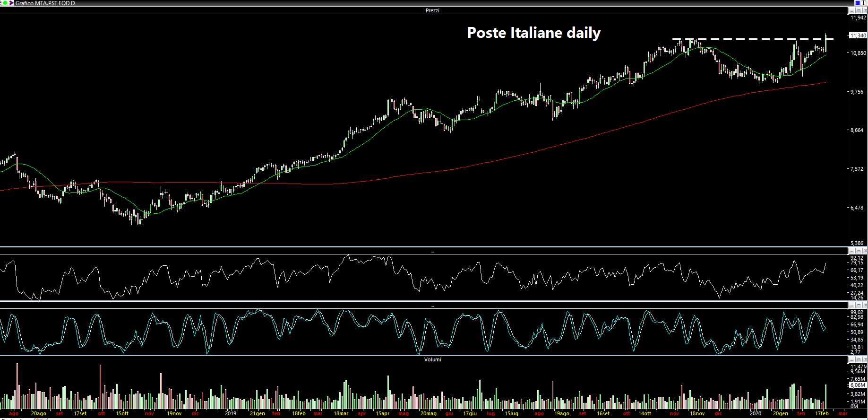Click the white dashed resistance line
Image resolution: width=868 pixels, height=420 pixels.
point(753,39)
